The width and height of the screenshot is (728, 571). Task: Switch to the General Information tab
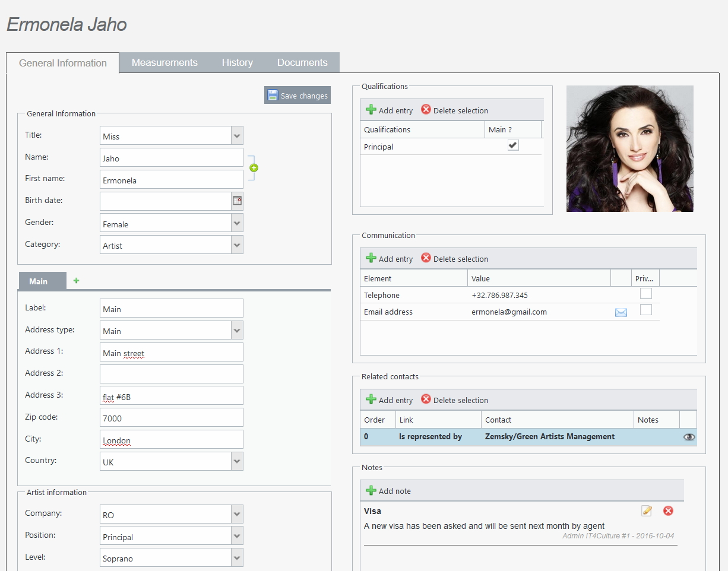[x=63, y=63]
